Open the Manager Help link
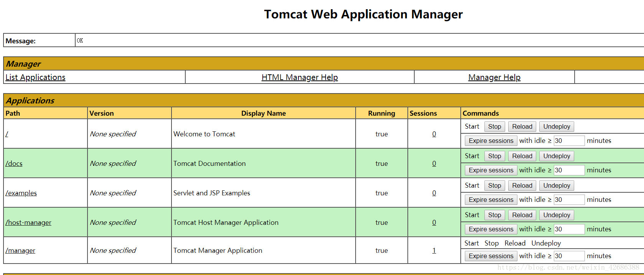The height and width of the screenshot is (275, 644). pos(494,77)
